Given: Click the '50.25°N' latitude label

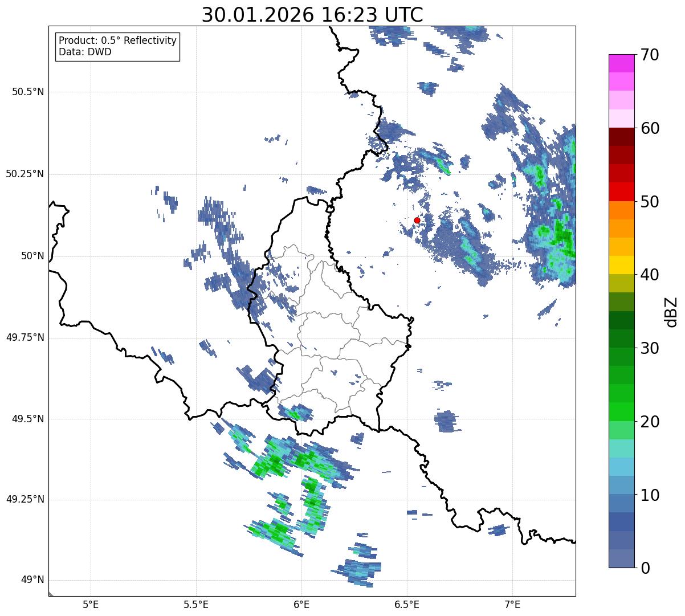Looking at the screenshot, I should [x=25, y=174].
